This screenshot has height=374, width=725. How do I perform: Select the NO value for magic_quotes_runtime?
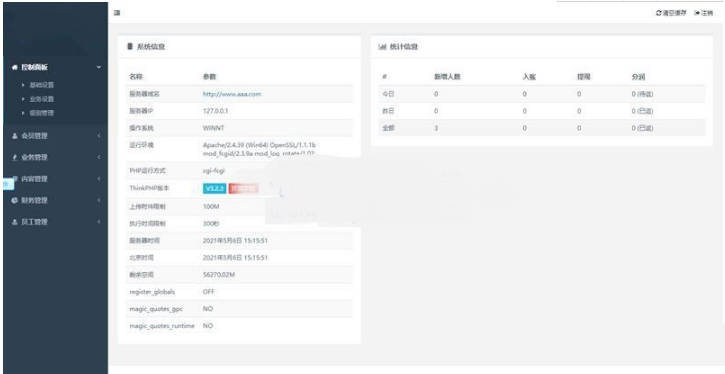tap(208, 325)
